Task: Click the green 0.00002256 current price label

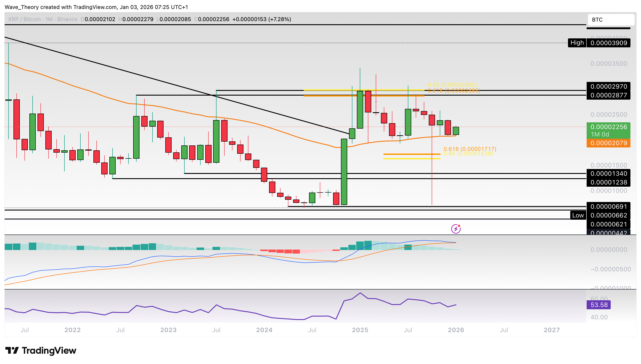Action: pyautogui.click(x=608, y=127)
